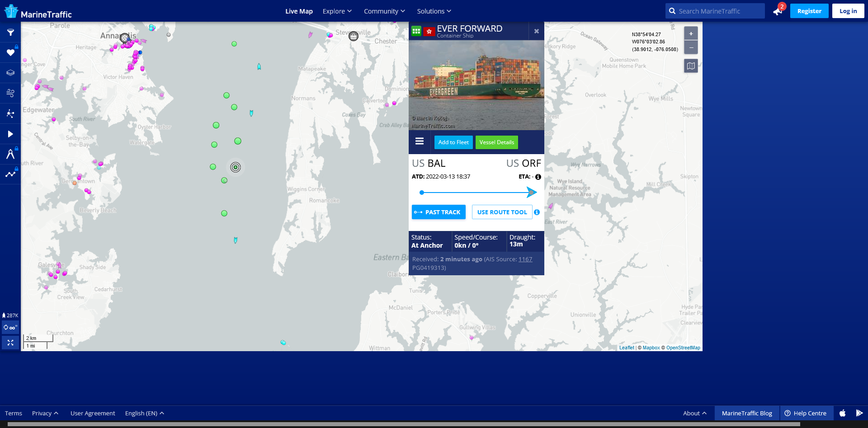
Task: Show the vessel PAST TRACK
Action: pyautogui.click(x=439, y=212)
